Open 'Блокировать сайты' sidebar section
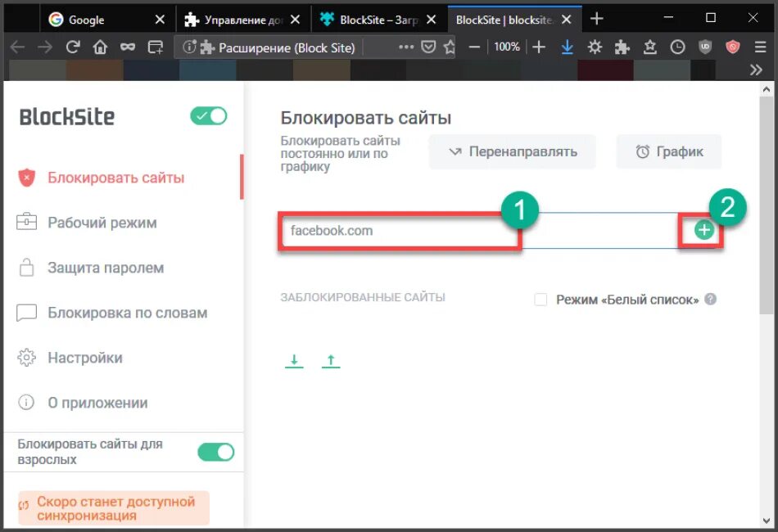The image size is (778, 532). tap(116, 178)
